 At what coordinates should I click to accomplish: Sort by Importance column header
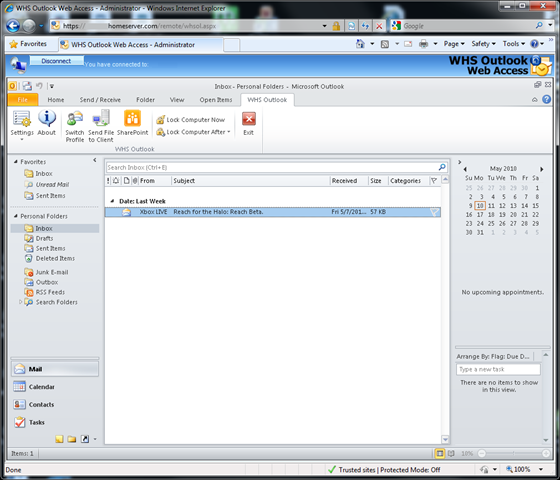[x=108, y=181]
